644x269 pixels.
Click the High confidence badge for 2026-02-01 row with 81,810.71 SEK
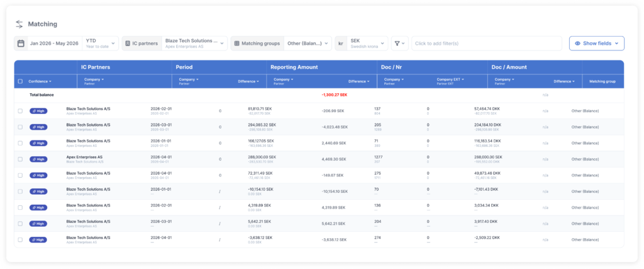[38, 111]
